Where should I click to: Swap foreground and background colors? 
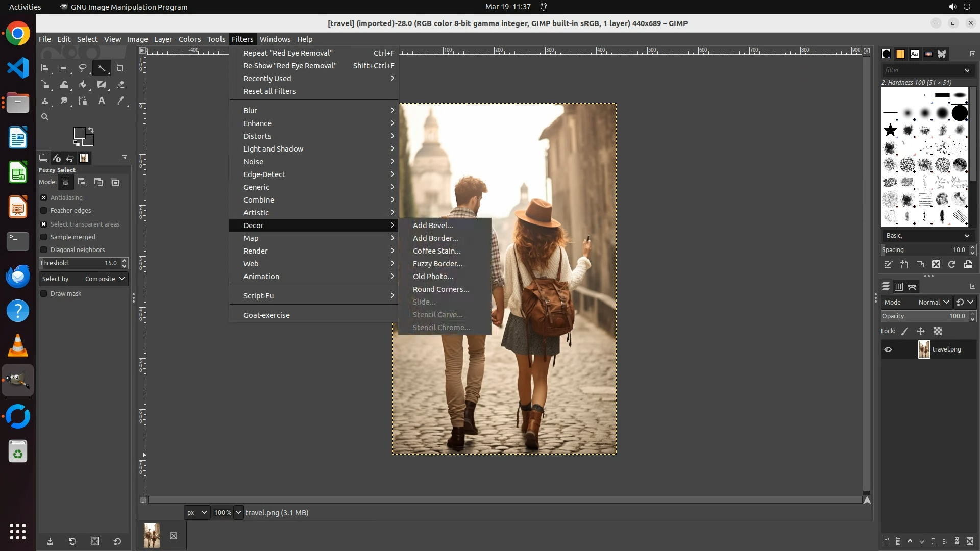(x=91, y=130)
